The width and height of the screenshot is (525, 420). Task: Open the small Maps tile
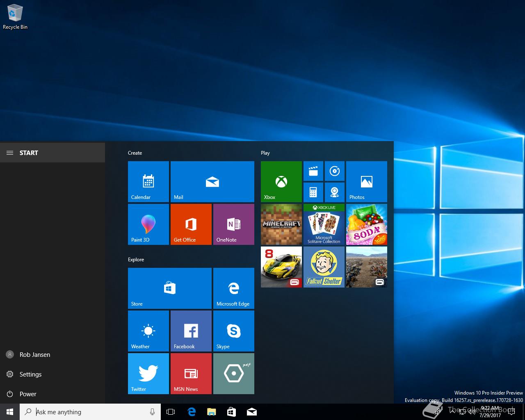click(x=335, y=192)
